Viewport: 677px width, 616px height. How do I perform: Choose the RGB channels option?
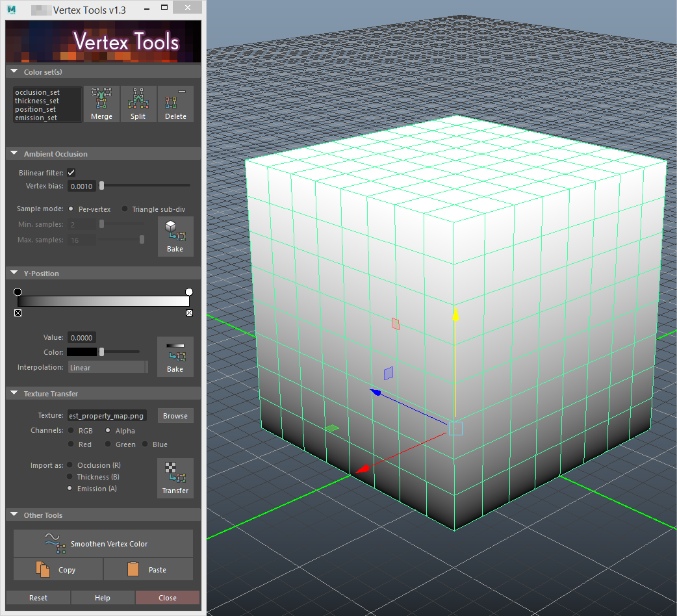click(71, 430)
